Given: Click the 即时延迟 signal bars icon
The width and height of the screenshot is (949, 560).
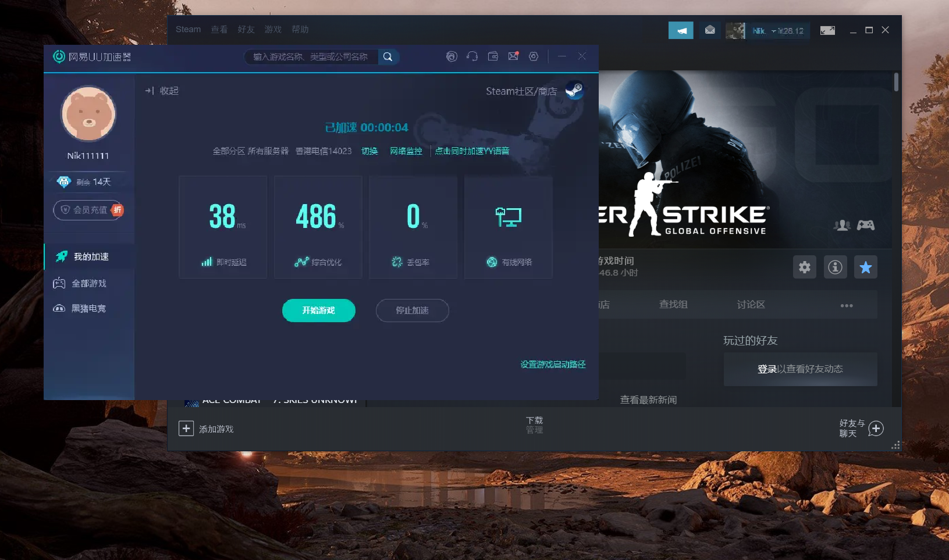Looking at the screenshot, I should pos(207,262).
